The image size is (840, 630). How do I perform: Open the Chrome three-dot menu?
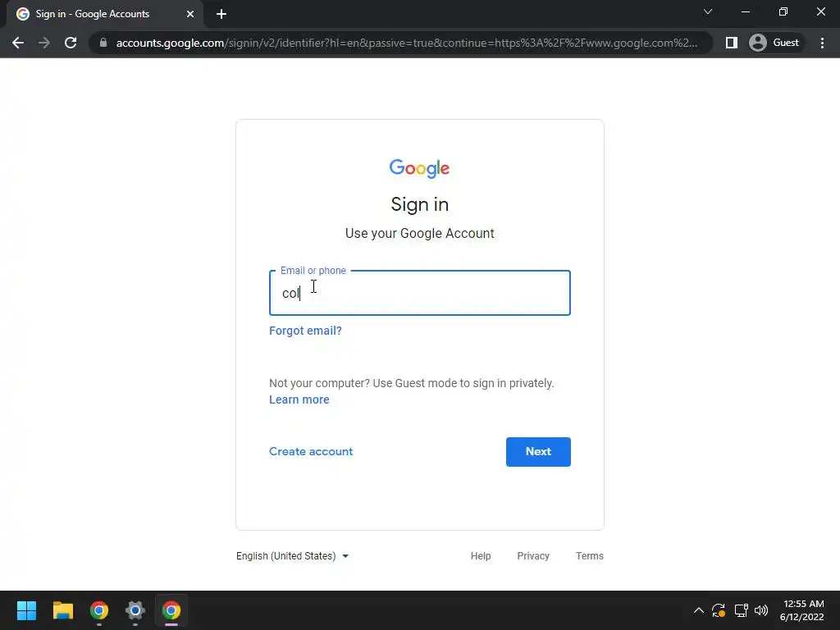[822, 43]
